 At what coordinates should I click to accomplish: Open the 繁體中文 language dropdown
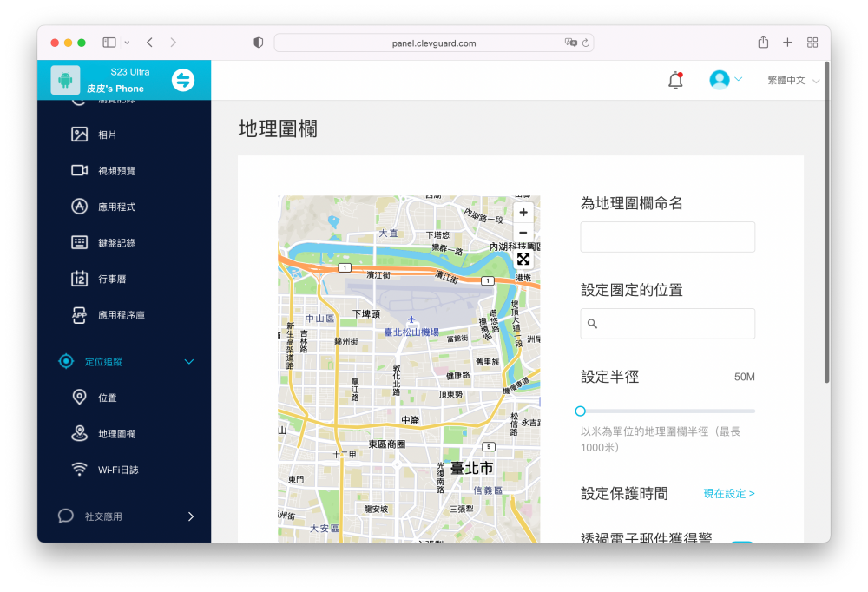(x=792, y=80)
